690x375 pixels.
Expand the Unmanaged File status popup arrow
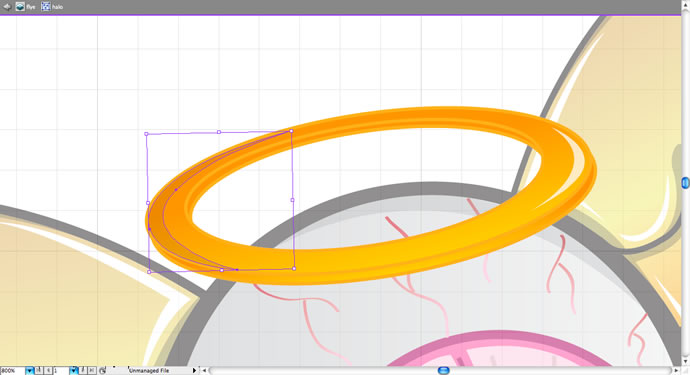coord(194,371)
